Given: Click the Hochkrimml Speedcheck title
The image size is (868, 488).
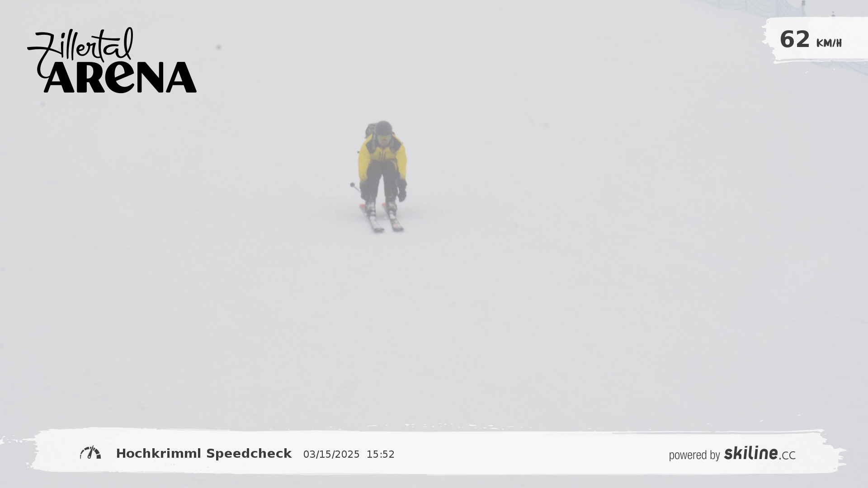Looking at the screenshot, I should pos(204,454).
